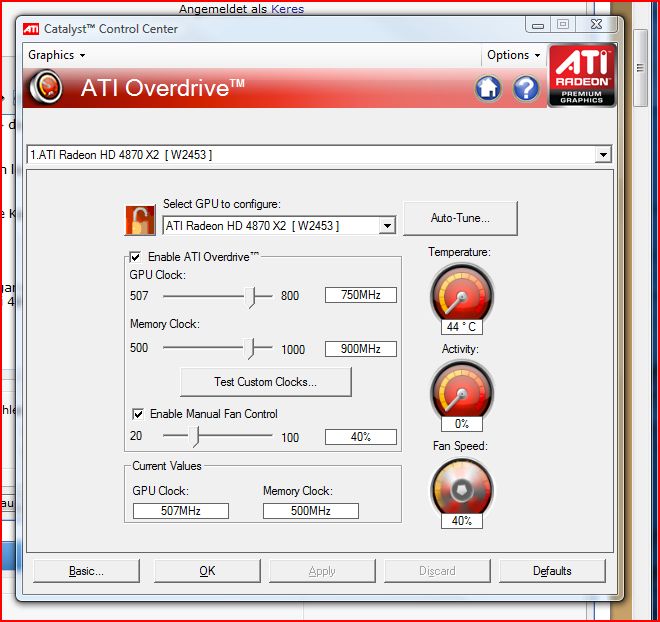Click the Activity gauge dial

462,390
